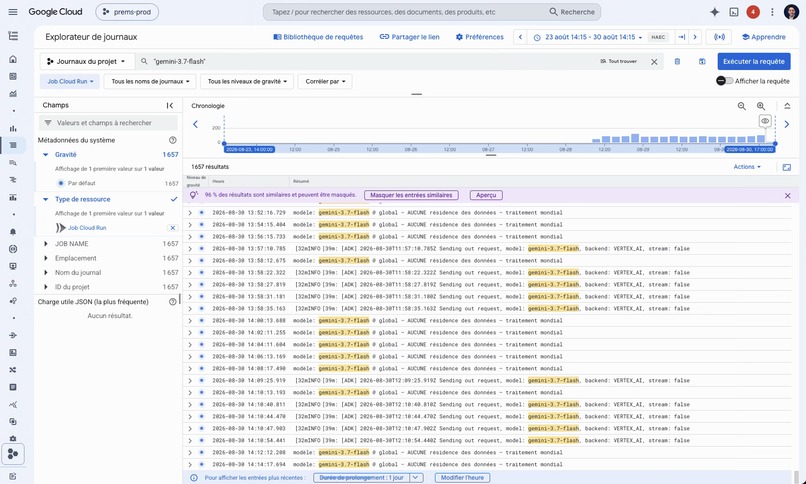Screen dimensions: 806x484
Task: Save the query using the save icon
Action: (702, 62)
